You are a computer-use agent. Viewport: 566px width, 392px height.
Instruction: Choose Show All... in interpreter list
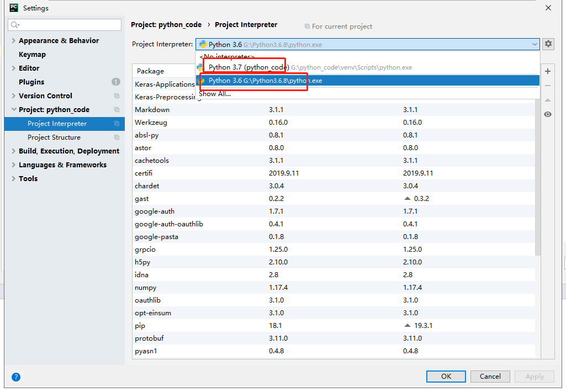pos(368,94)
